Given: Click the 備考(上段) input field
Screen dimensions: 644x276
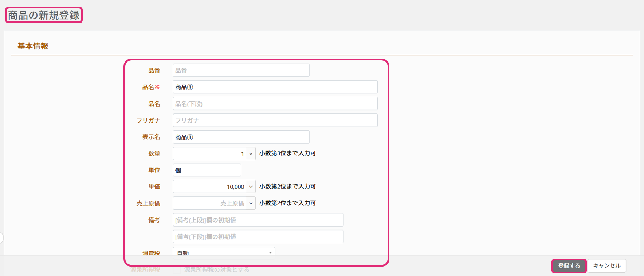Looking at the screenshot, I should click(x=258, y=220).
